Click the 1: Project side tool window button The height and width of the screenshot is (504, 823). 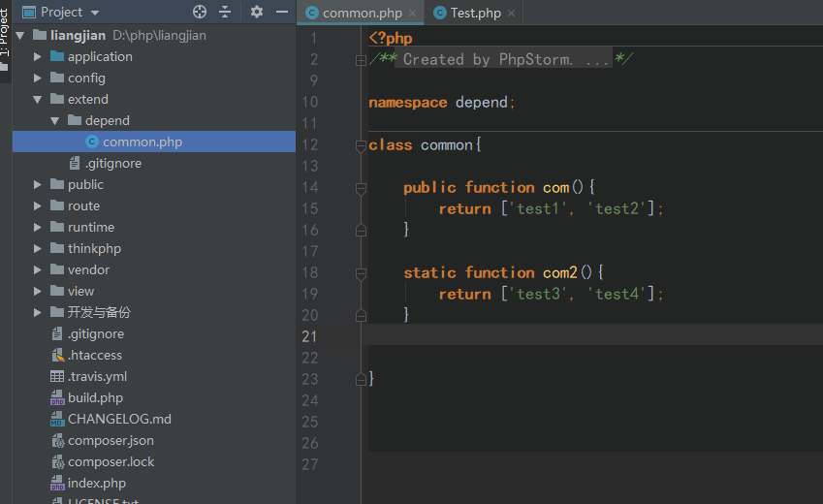(x=5, y=34)
